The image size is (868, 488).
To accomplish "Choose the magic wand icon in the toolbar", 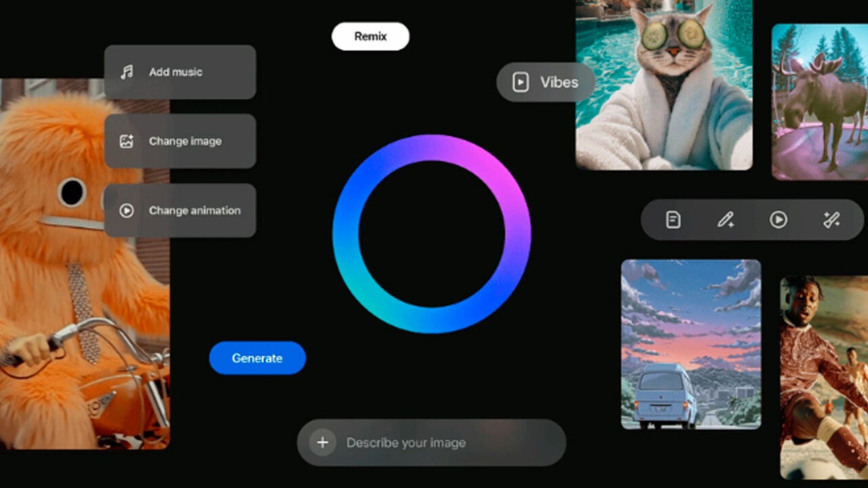I will [831, 220].
